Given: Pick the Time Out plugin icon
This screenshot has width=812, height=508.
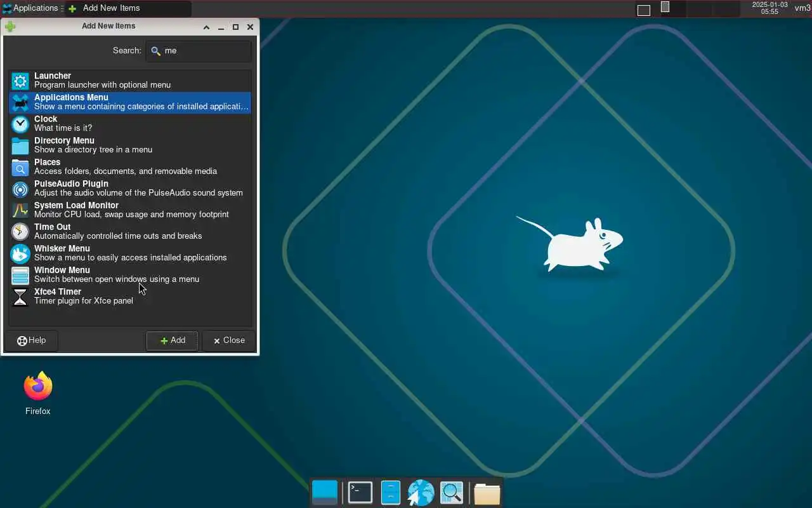Looking at the screenshot, I should 20,232.
